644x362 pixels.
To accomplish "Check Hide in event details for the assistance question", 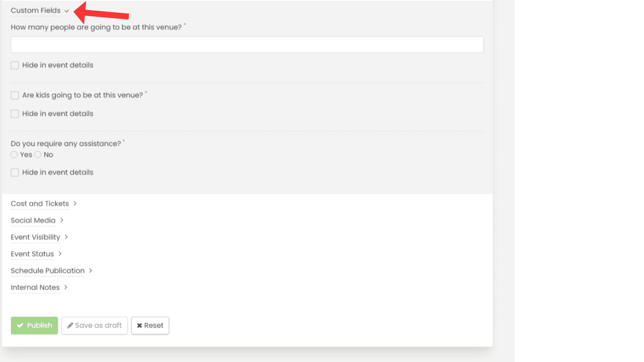I will click(15, 172).
